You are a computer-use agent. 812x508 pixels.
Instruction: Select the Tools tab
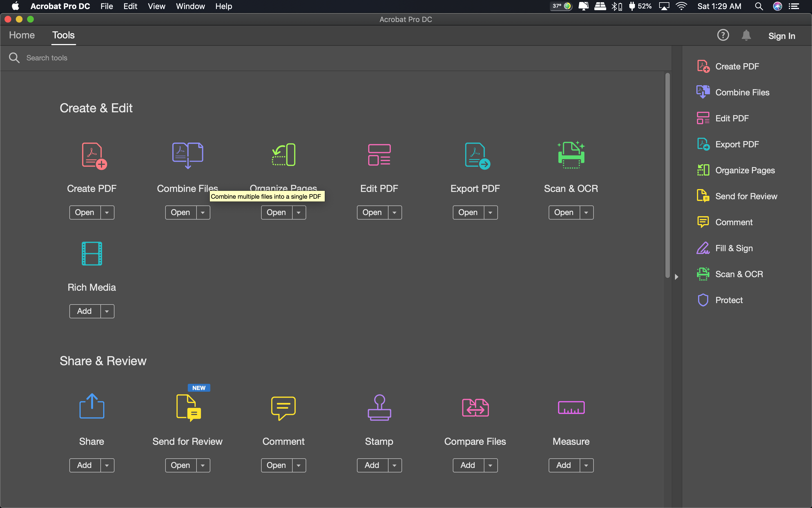click(63, 35)
